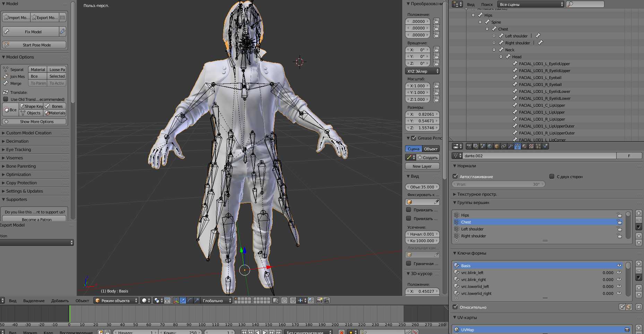Activate the translate manipulator arrow icon
Image resolution: width=644 pixels, height=334 pixels.
(x=183, y=301)
